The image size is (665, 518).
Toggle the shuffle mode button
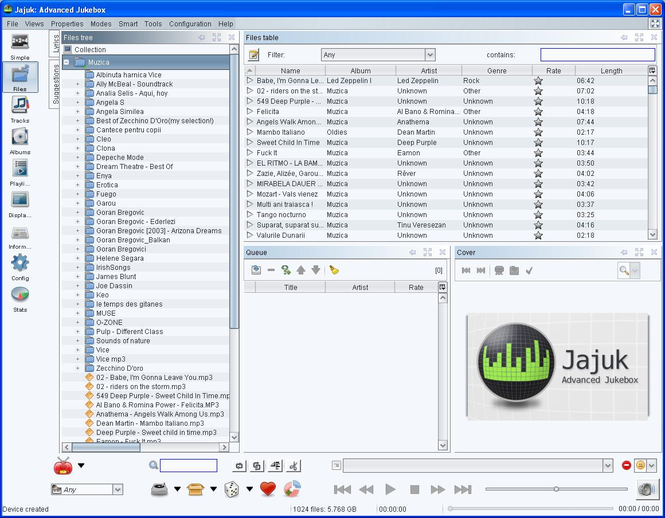click(257, 466)
